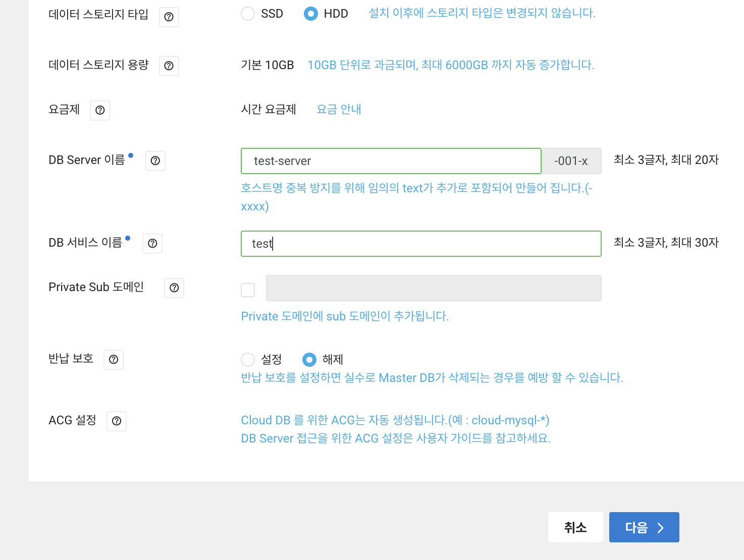Click the 최소 3글자, 최대 30자 hint
The height and width of the screenshot is (560, 744).
[666, 243]
